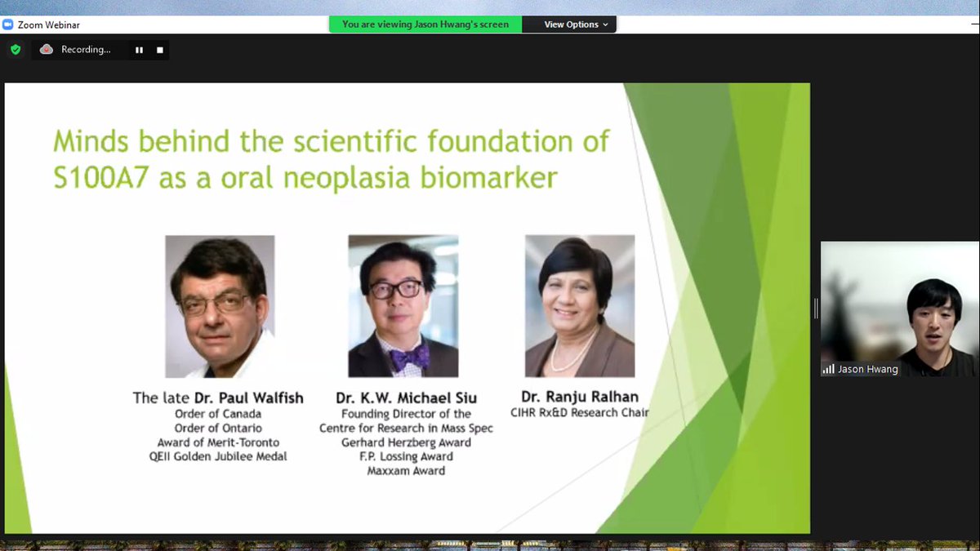Click the 'Jason Hwang' name label
Image resolution: width=980 pixels, height=551 pixels.
point(867,370)
